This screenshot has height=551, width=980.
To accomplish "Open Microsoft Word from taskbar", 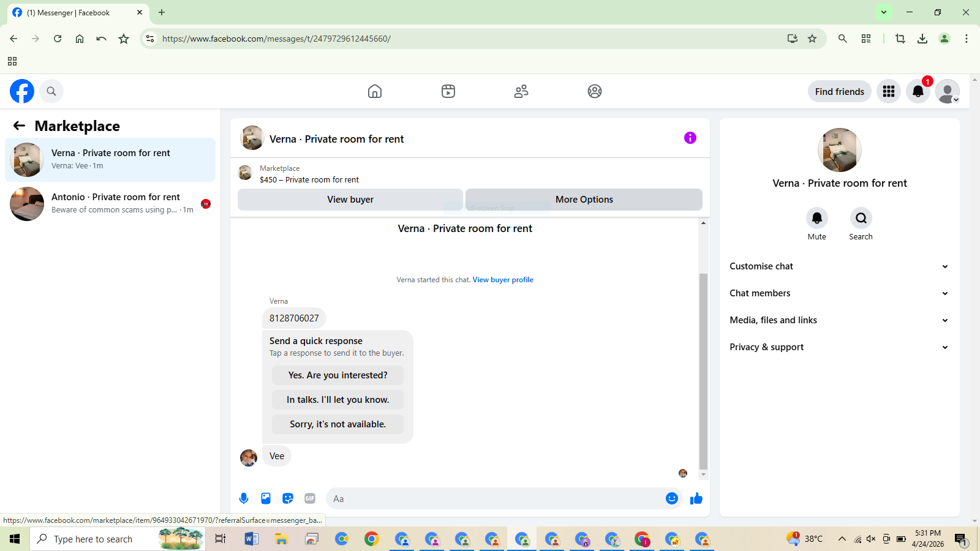I will tap(251, 539).
